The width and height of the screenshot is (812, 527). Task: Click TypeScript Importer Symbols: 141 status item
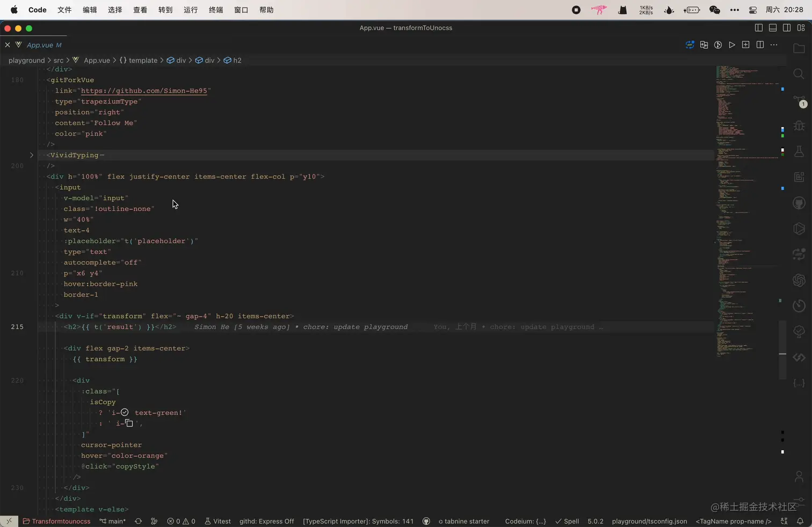358,521
